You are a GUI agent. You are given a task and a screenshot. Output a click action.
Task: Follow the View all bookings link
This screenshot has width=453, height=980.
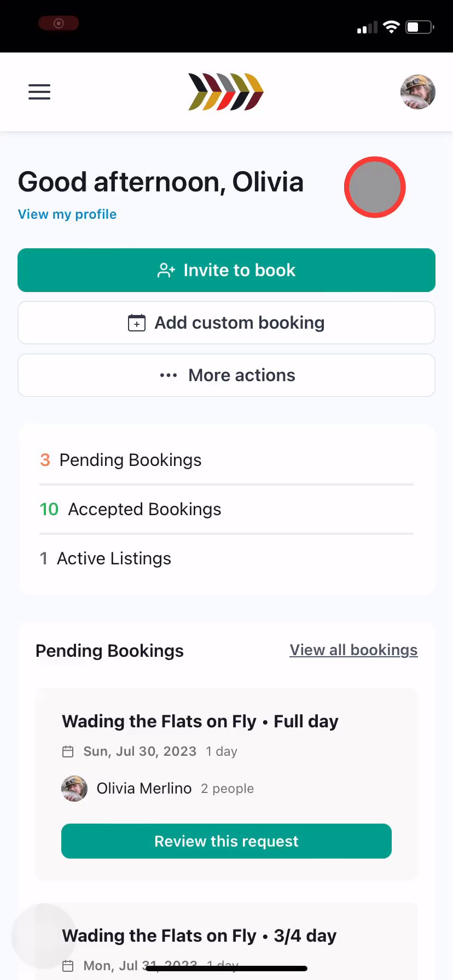(353, 650)
